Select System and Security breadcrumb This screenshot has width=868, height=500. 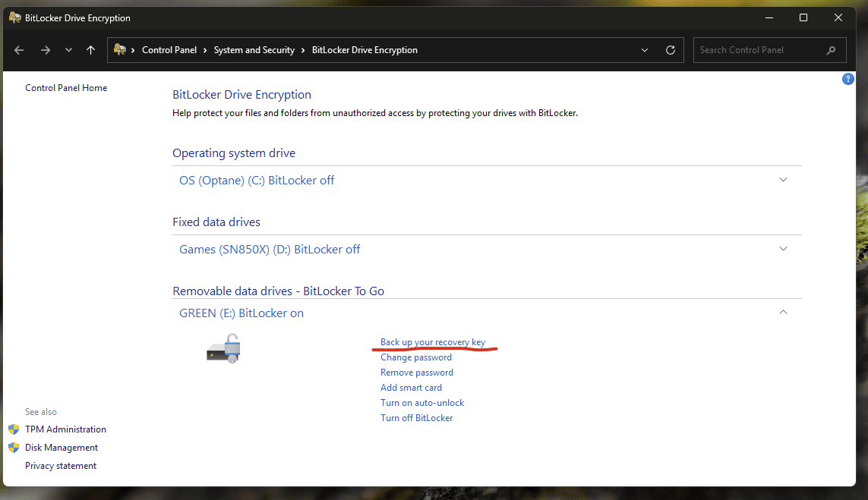(x=254, y=50)
